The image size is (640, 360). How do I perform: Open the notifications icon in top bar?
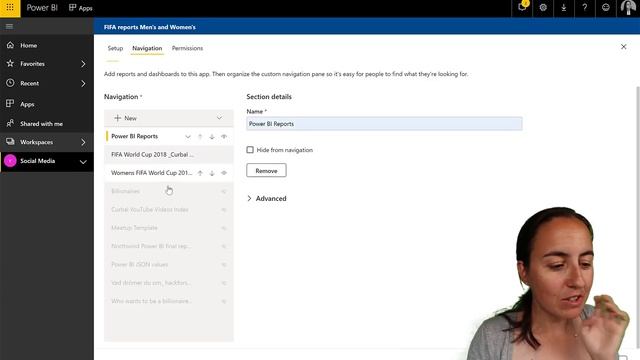pyautogui.click(x=522, y=7)
